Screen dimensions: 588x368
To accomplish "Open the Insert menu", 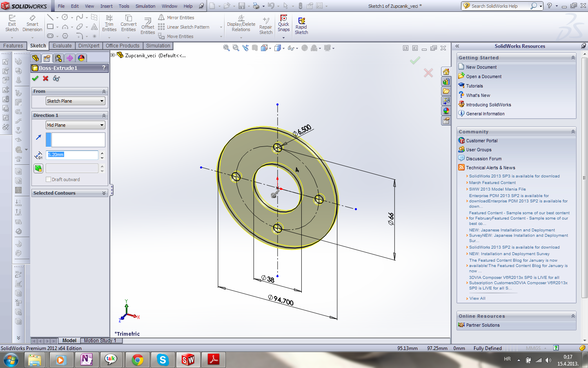I will click(106, 6).
